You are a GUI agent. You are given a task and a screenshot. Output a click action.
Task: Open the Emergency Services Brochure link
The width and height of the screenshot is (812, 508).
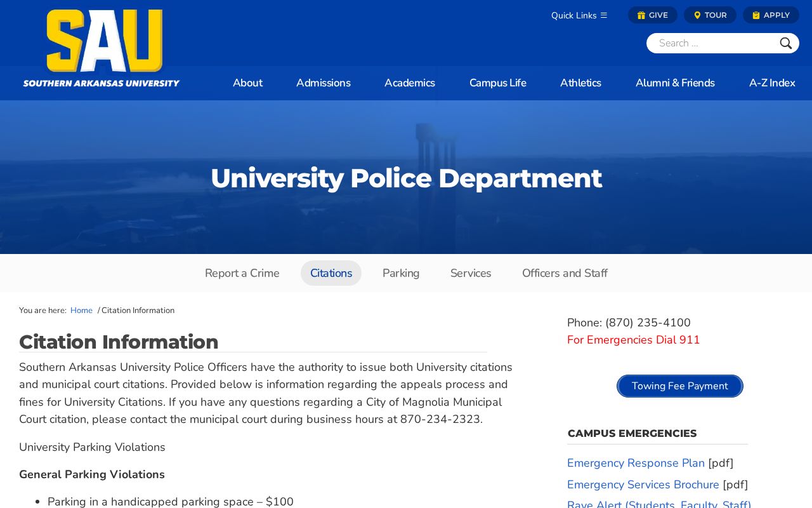tap(643, 485)
